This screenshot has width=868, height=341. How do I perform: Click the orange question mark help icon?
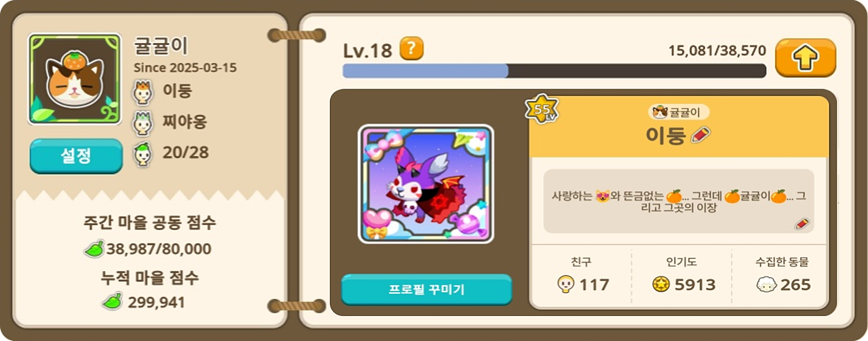coord(411,49)
